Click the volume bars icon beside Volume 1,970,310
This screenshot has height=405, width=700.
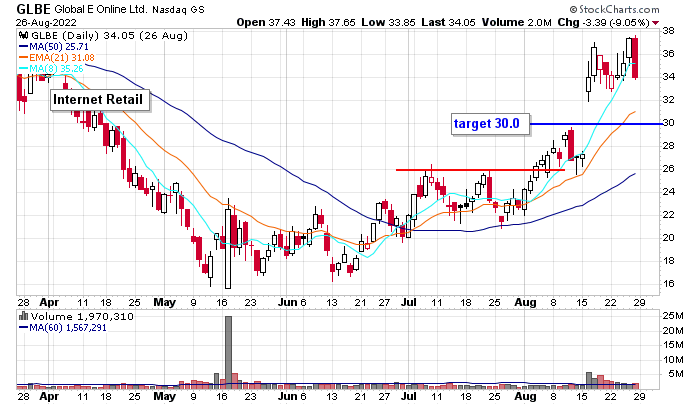(23, 317)
